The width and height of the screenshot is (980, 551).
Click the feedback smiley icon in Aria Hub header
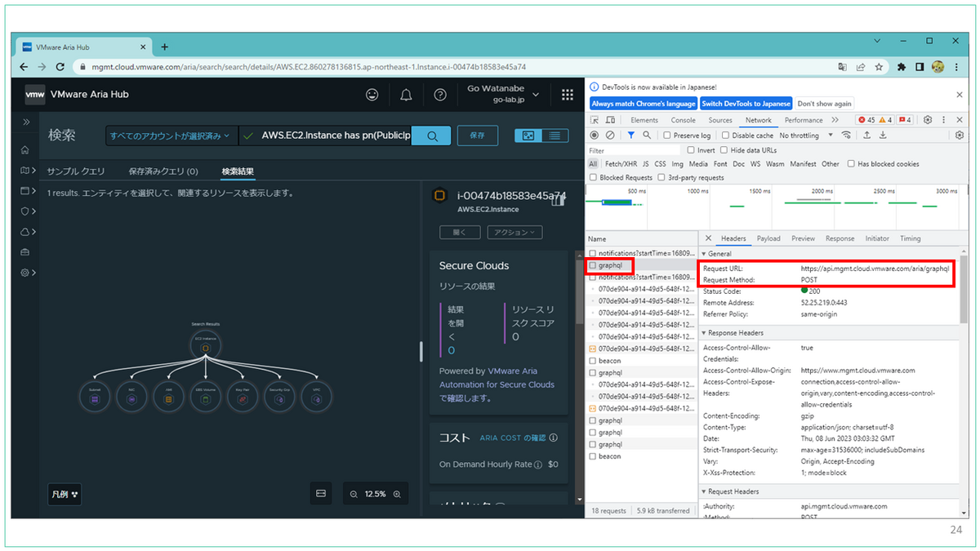(x=372, y=95)
